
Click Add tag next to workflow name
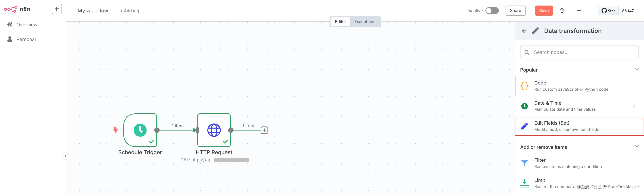tap(130, 11)
